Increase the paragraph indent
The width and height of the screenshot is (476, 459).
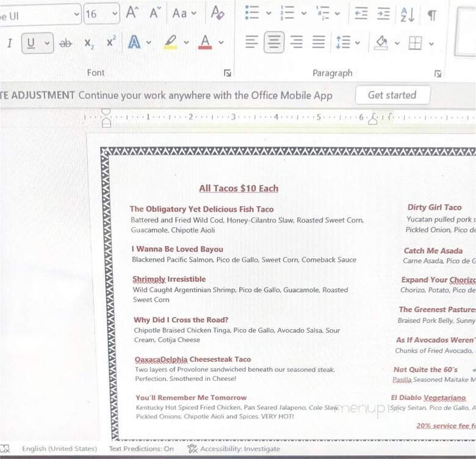click(x=383, y=13)
